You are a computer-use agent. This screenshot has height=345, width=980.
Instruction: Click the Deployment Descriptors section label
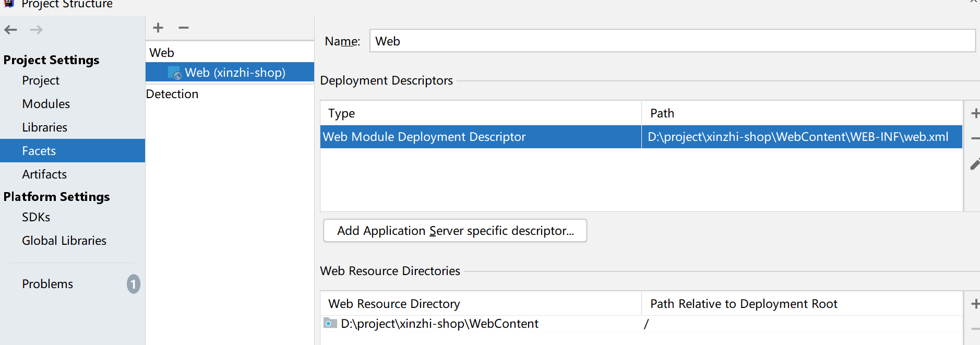click(386, 80)
